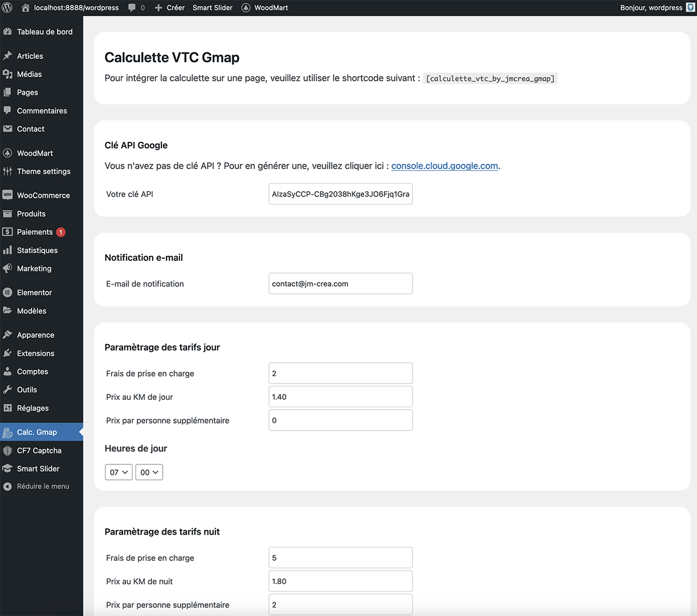Open the comments bubble icon in admin bar
697x616 pixels.
[132, 8]
